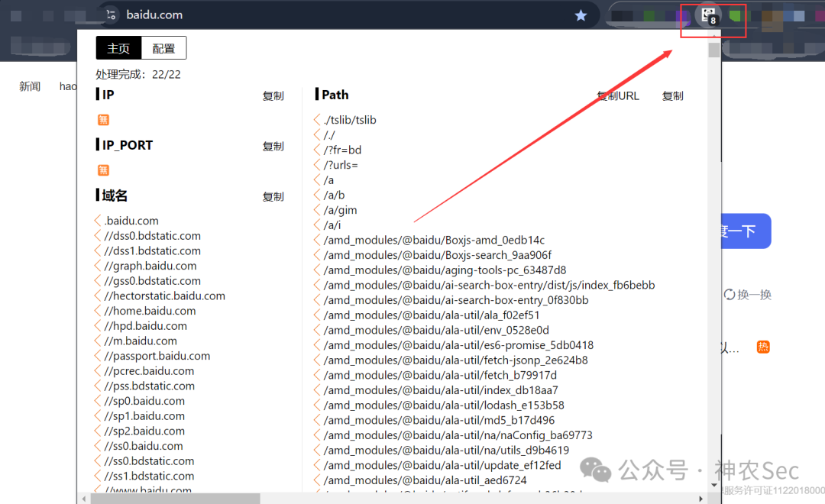This screenshot has width=825, height=504.
Task: Select domain .baidu.com
Action: click(x=131, y=221)
